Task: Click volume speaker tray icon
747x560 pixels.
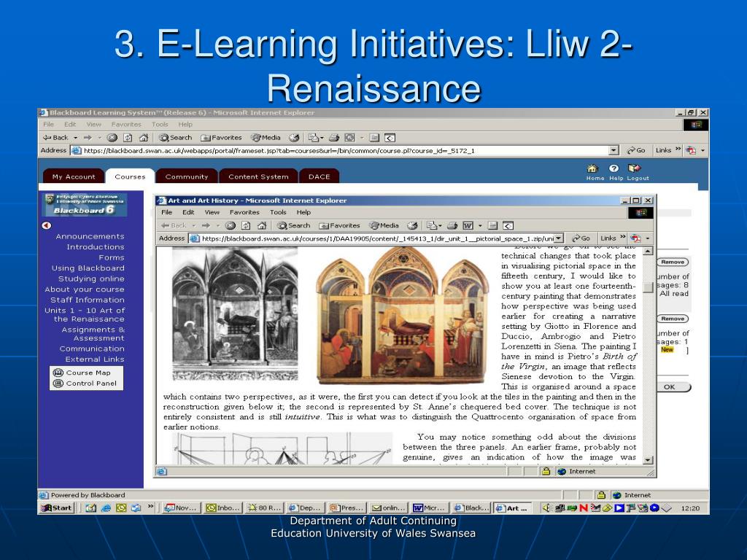Action: (546, 508)
